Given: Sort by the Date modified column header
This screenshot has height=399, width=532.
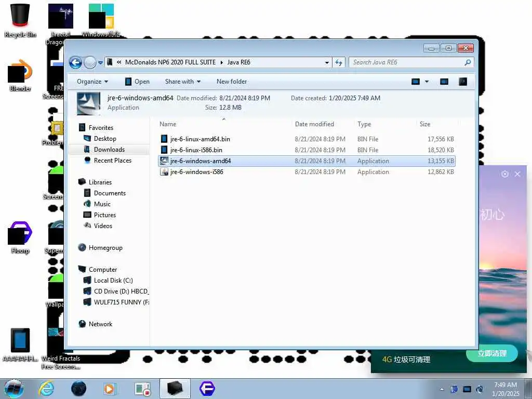Looking at the screenshot, I should tap(314, 124).
